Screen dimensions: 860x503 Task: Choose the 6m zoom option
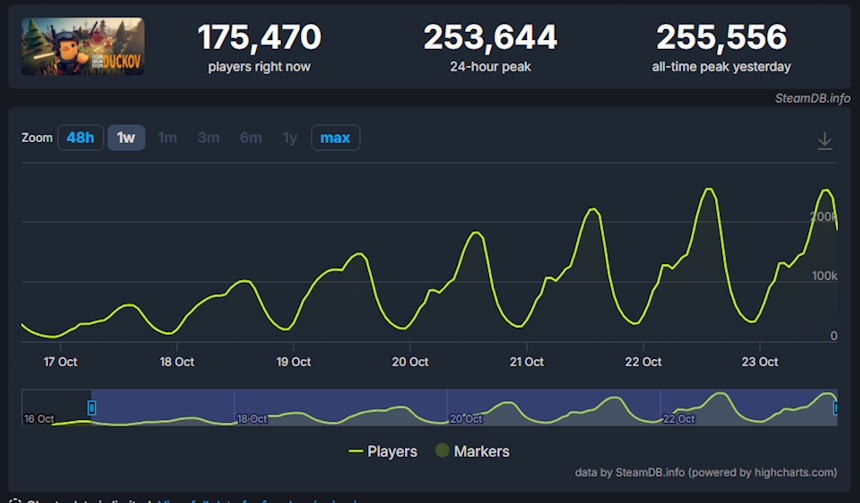(250, 138)
